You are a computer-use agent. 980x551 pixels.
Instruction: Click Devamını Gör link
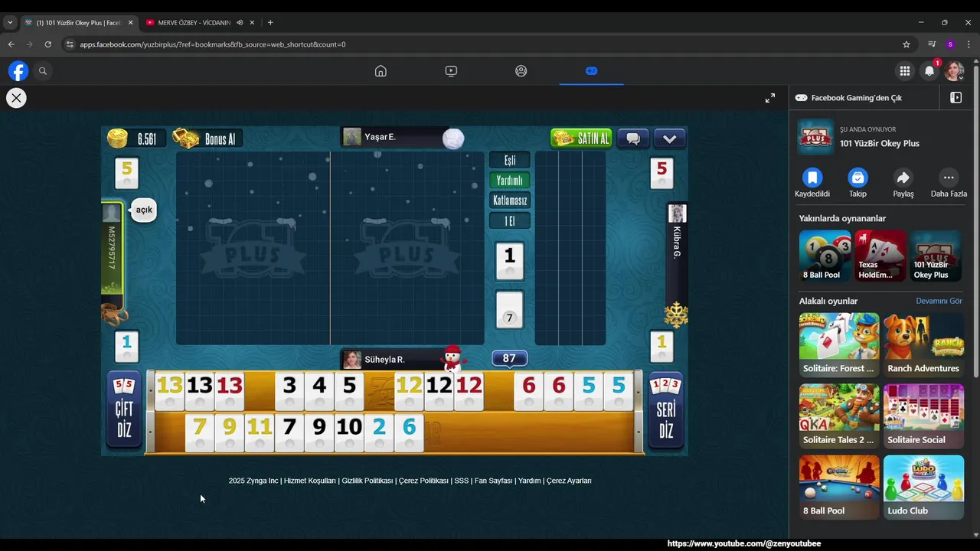939,301
